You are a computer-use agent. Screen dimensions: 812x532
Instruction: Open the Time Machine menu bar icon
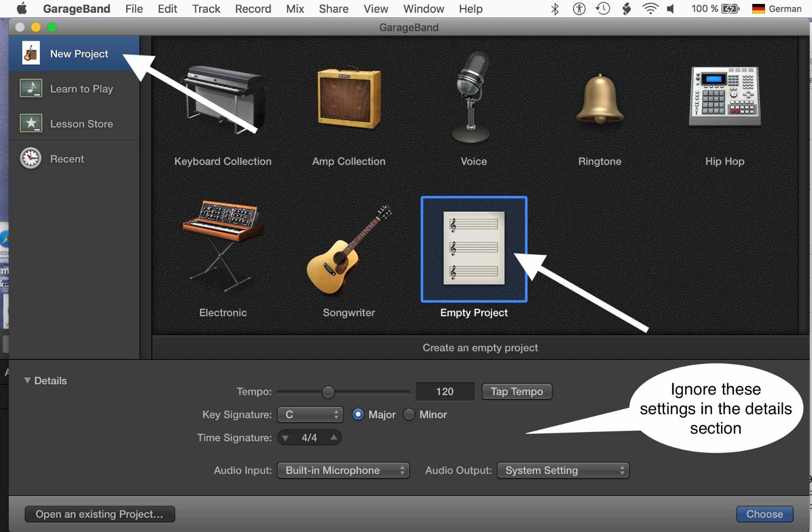tap(603, 9)
